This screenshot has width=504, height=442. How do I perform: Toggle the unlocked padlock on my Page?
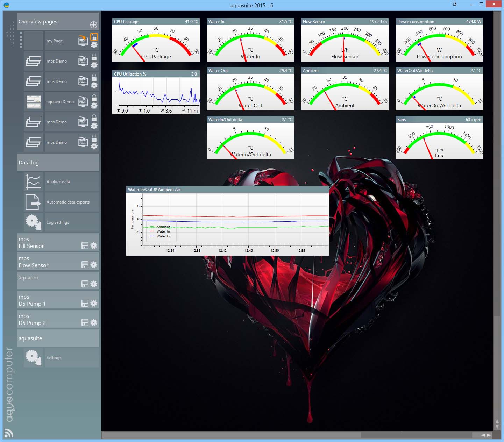pos(94,37)
